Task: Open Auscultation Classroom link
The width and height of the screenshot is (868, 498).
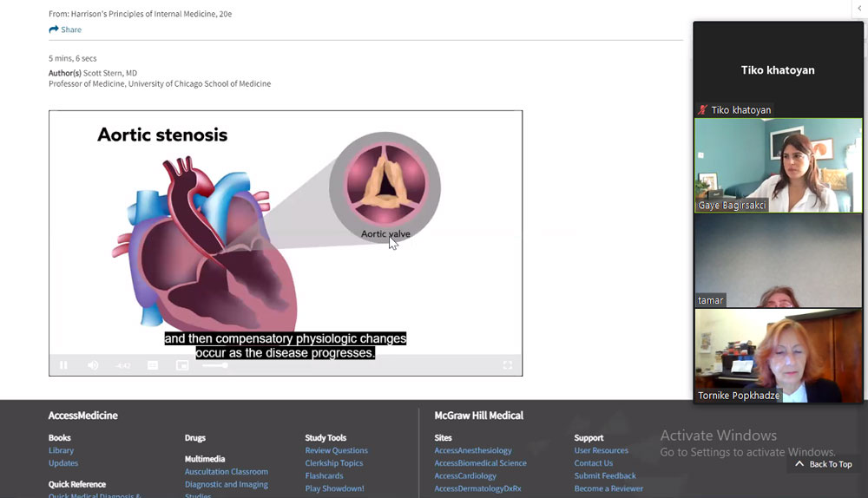Action: coord(226,472)
